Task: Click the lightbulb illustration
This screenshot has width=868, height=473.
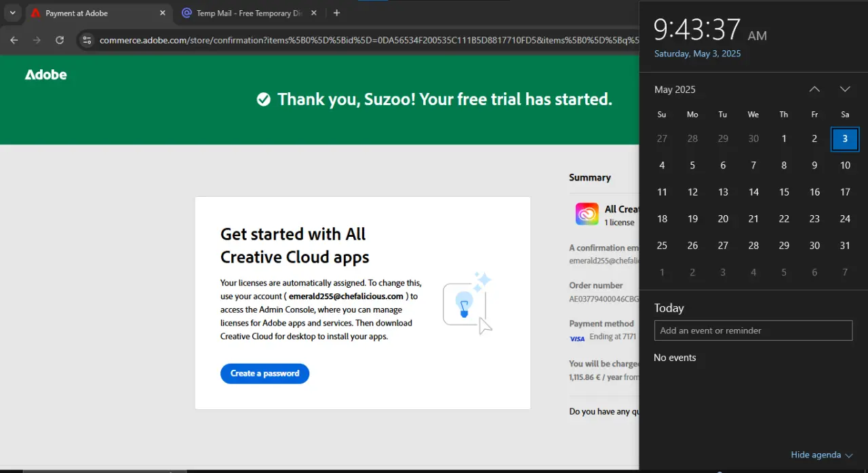Action: (x=468, y=303)
